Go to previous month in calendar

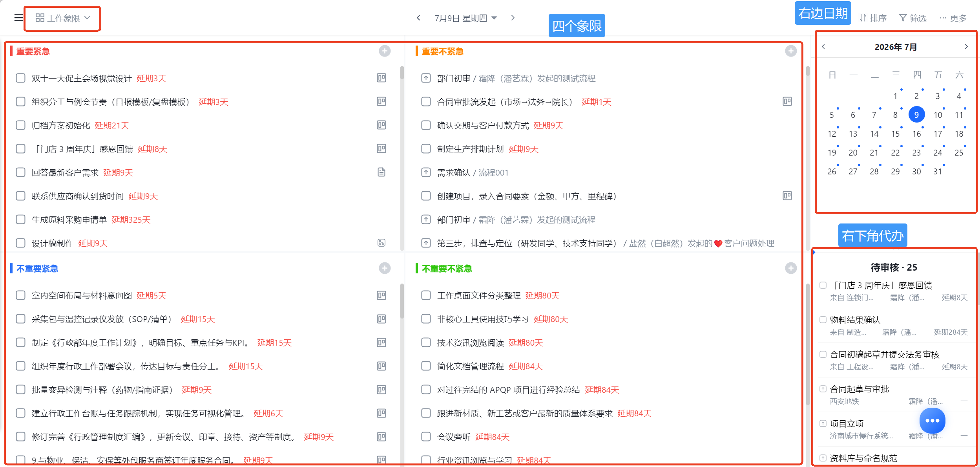click(x=823, y=46)
